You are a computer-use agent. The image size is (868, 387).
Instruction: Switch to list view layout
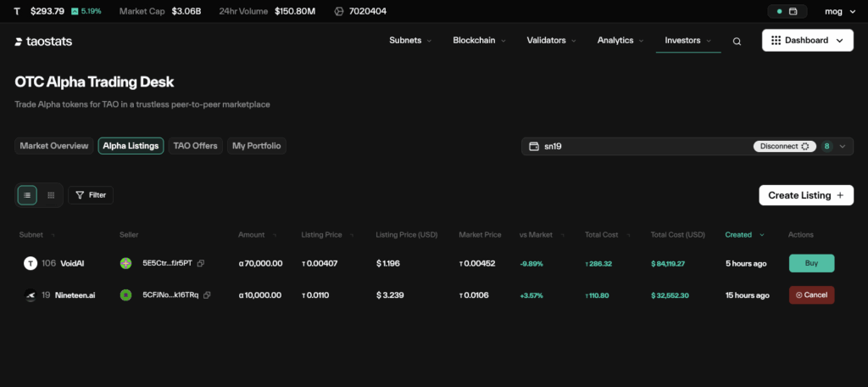(27, 195)
